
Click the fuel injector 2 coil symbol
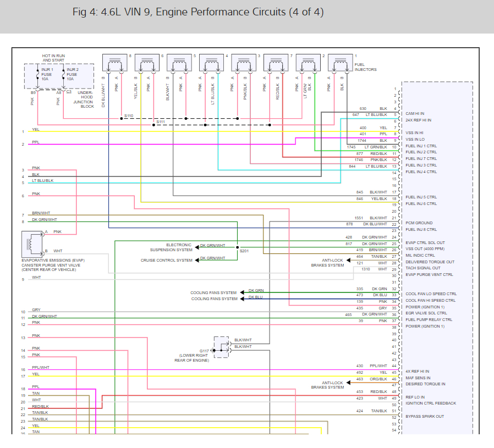[308, 63]
